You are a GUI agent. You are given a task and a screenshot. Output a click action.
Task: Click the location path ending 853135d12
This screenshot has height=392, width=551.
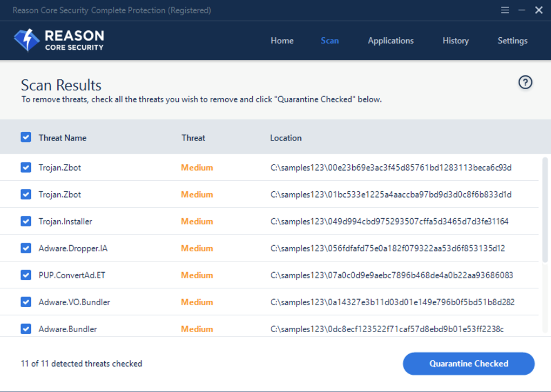coord(388,248)
